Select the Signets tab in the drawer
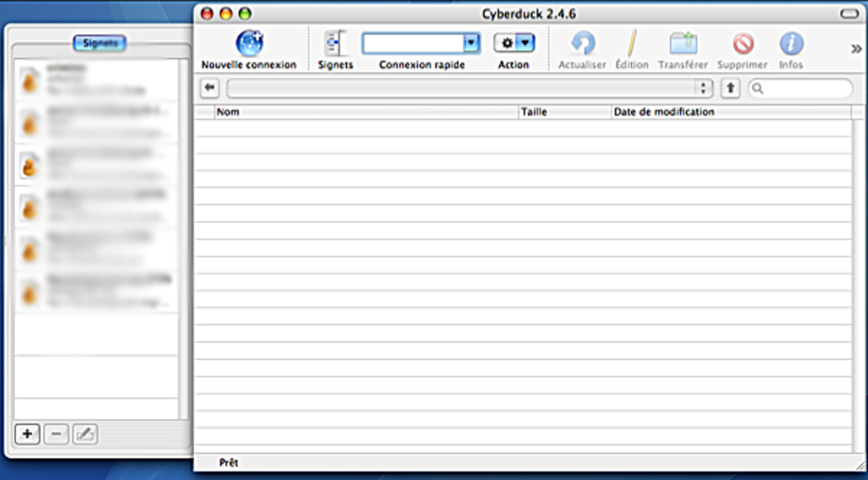 point(100,43)
